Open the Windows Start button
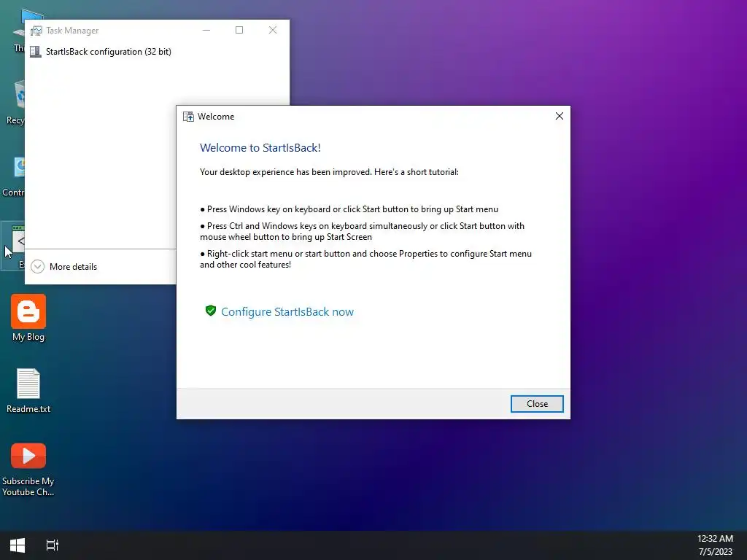The height and width of the screenshot is (560, 747). tap(18, 545)
